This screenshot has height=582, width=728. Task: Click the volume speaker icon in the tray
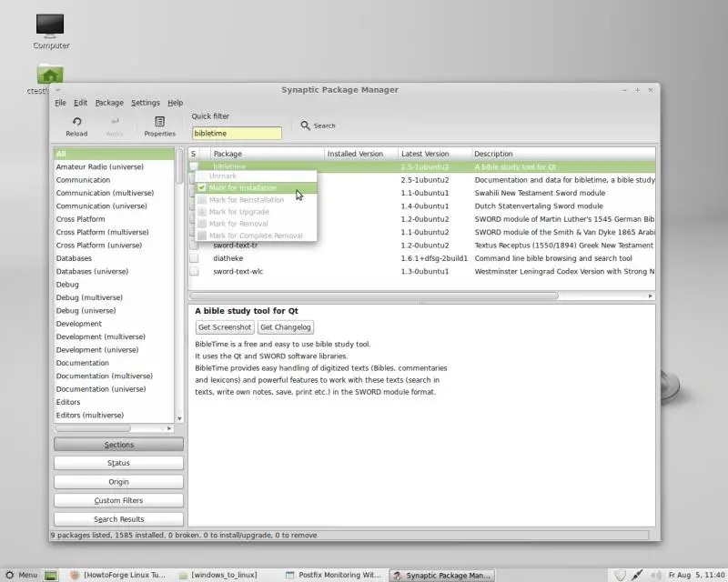[x=655, y=575]
